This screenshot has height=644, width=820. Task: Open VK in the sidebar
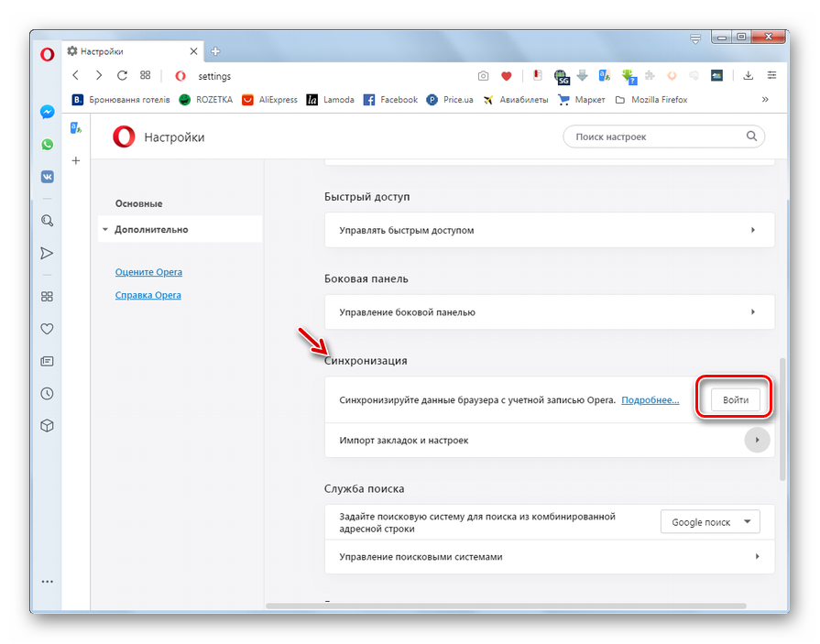tap(47, 177)
